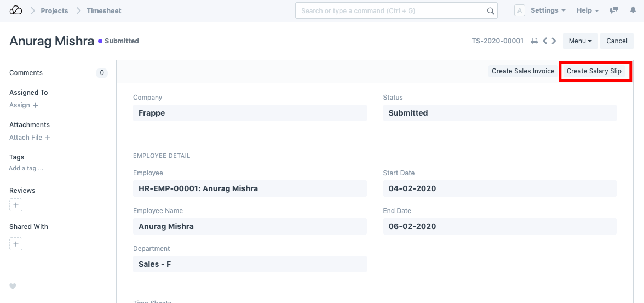The height and width of the screenshot is (303, 644).
Task: Print the timesheet using printer icon
Action: click(534, 41)
